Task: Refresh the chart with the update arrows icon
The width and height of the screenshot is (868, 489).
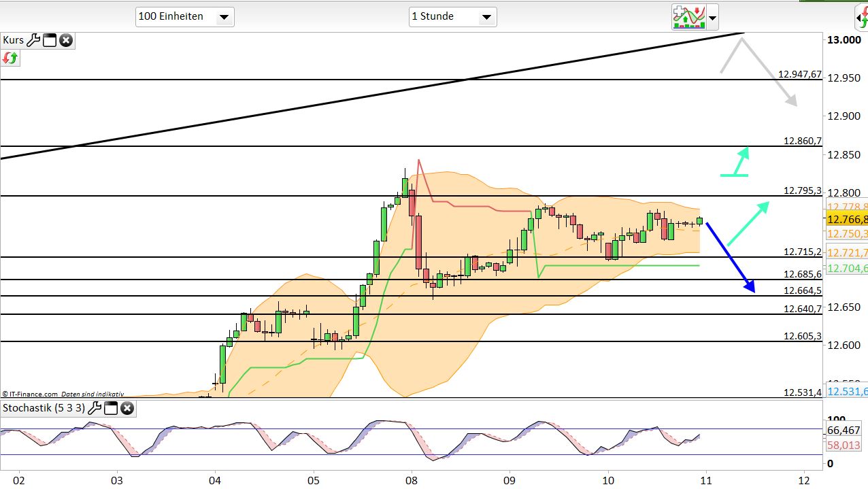Action: click(x=10, y=58)
